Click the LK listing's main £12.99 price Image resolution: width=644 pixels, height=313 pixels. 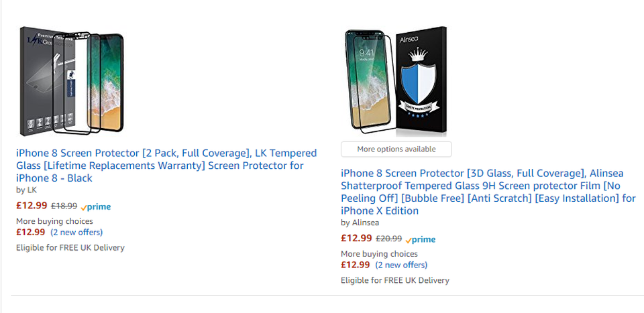(x=31, y=206)
